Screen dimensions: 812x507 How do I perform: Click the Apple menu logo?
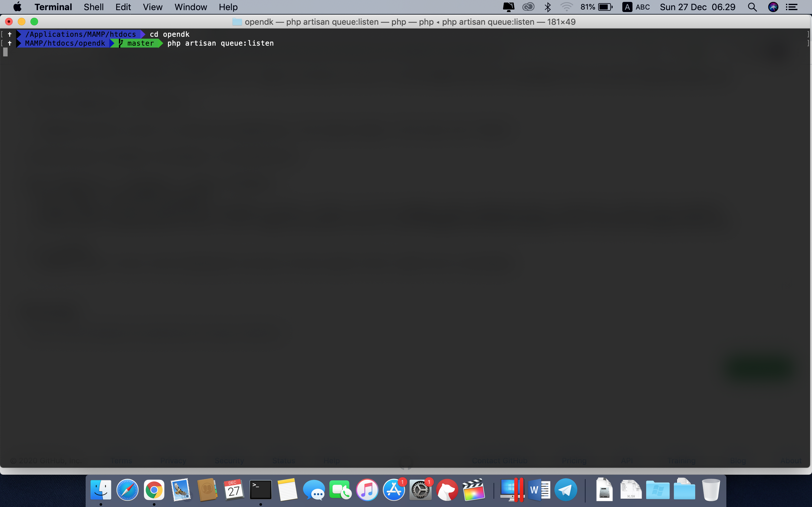[17, 7]
